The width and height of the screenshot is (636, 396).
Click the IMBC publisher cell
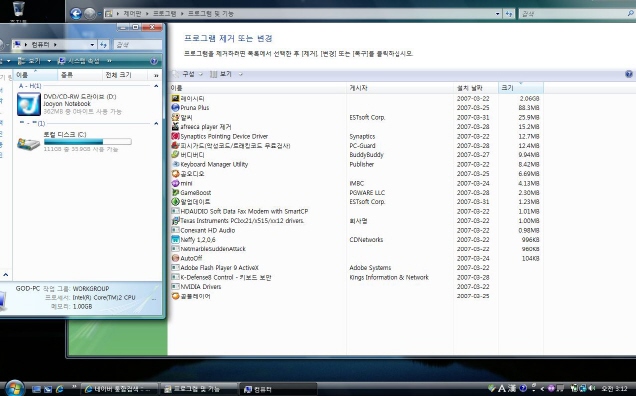357,183
